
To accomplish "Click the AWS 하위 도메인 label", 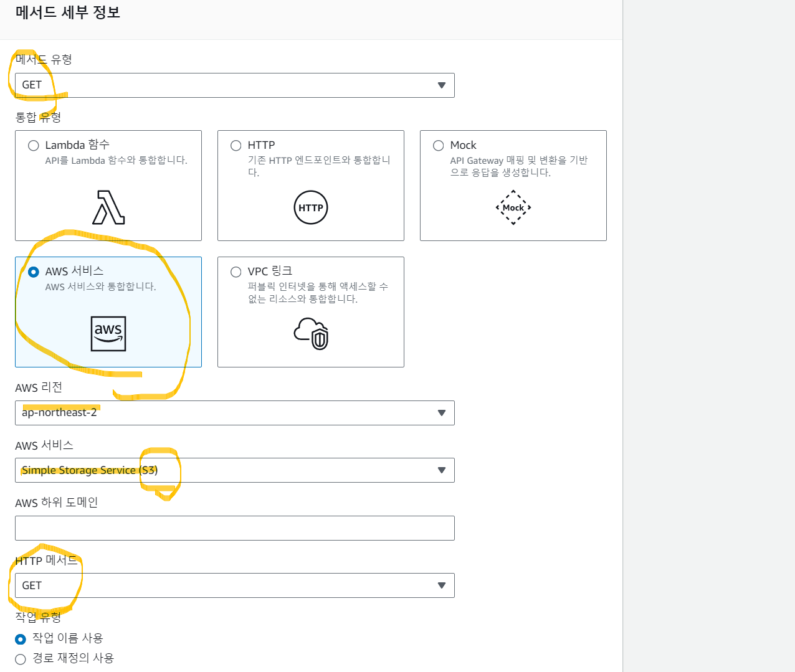I will pos(57,503).
